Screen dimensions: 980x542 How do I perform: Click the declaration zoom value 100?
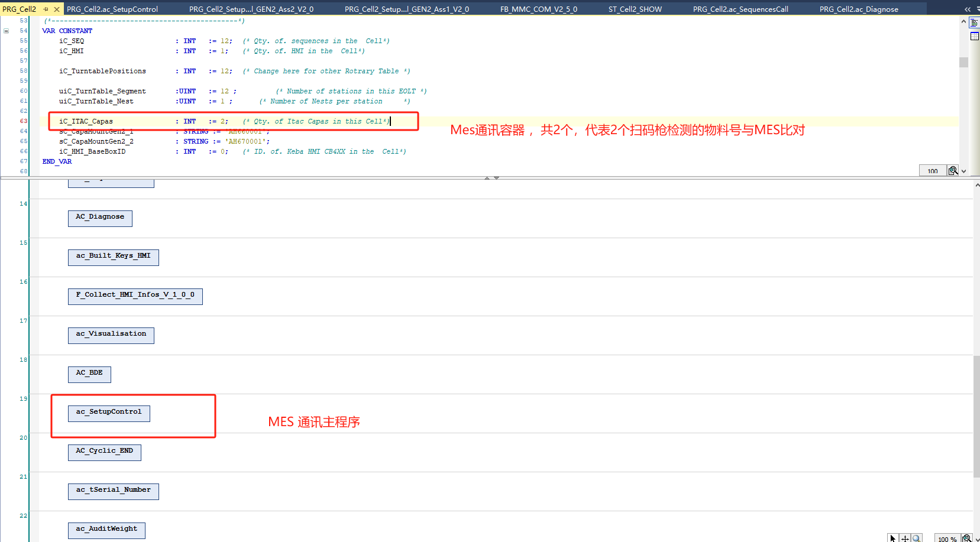point(933,171)
